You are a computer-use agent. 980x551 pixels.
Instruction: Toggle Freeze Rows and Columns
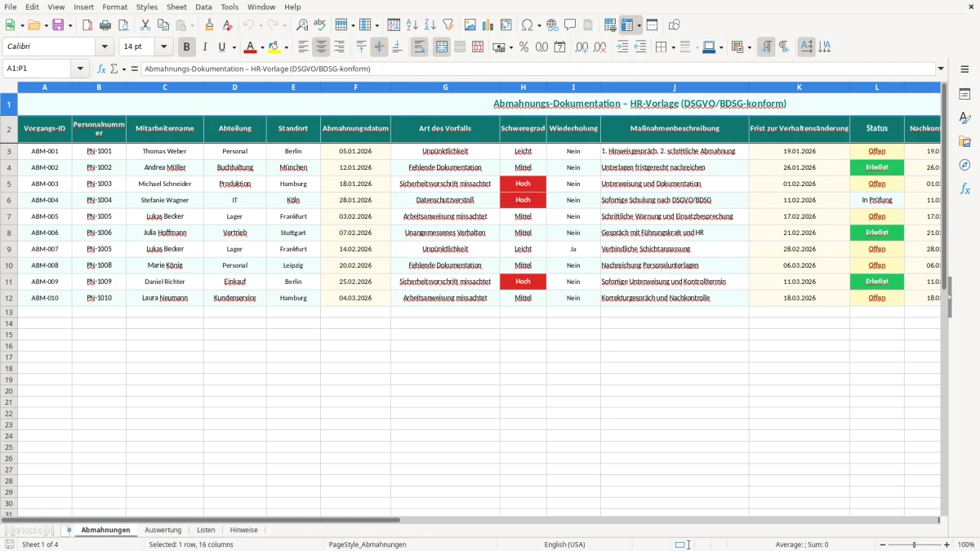628,25
